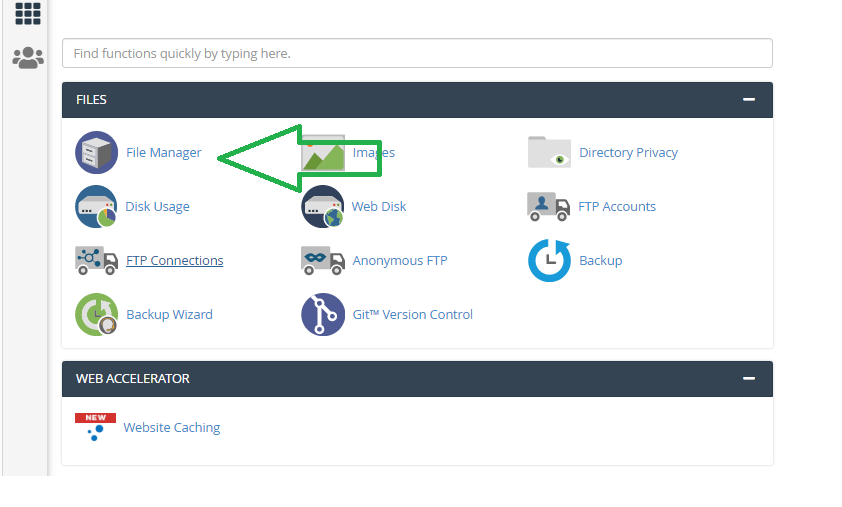Open the Backup clock icon
This screenshot has height=507, width=842.
pyautogui.click(x=549, y=260)
